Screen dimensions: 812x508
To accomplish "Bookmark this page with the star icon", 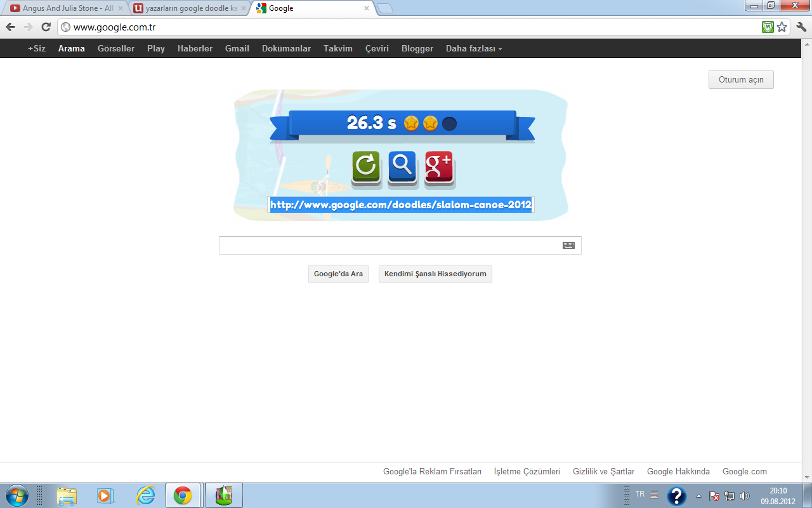I will pyautogui.click(x=782, y=27).
